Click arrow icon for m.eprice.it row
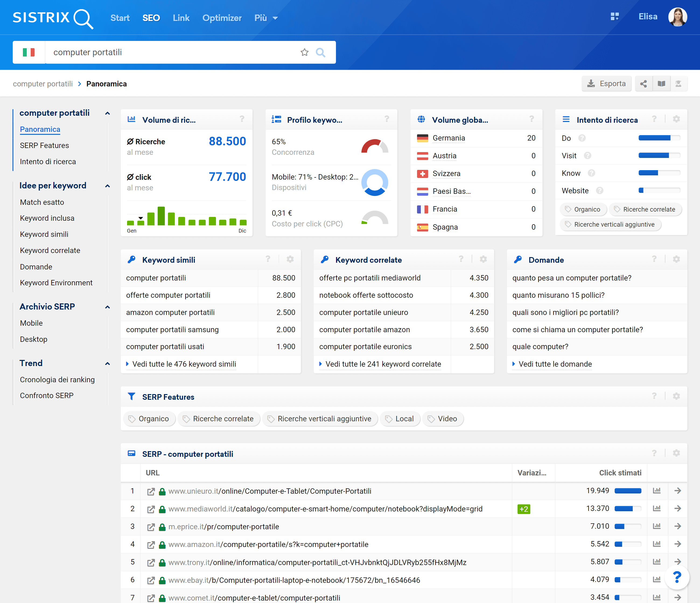This screenshot has width=700, height=603. [678, 526]
